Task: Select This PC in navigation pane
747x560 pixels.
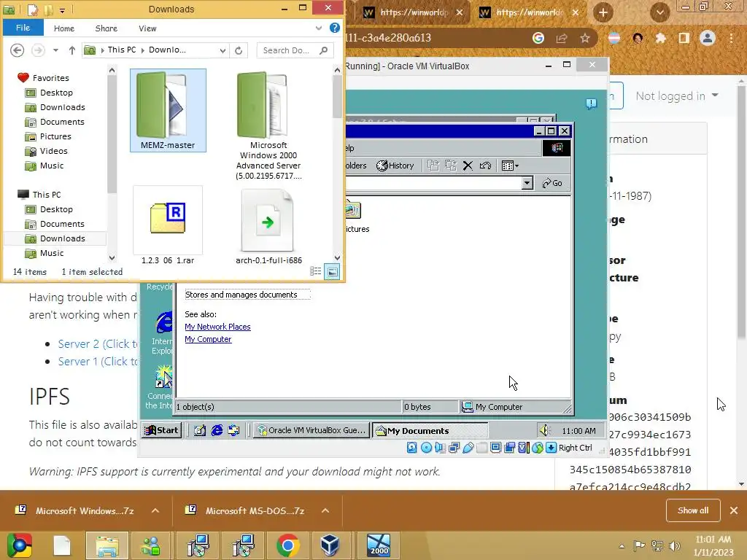Action: pos(46,194)
